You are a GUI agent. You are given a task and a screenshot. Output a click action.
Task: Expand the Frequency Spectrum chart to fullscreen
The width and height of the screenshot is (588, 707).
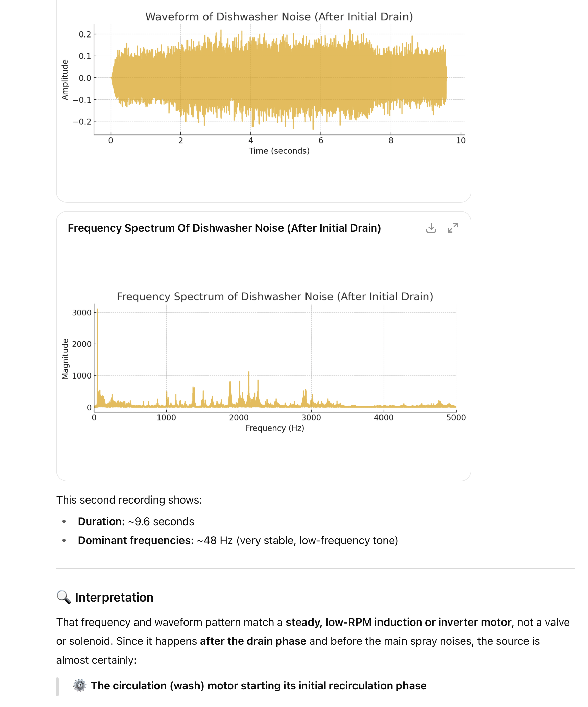pos(452,228)
